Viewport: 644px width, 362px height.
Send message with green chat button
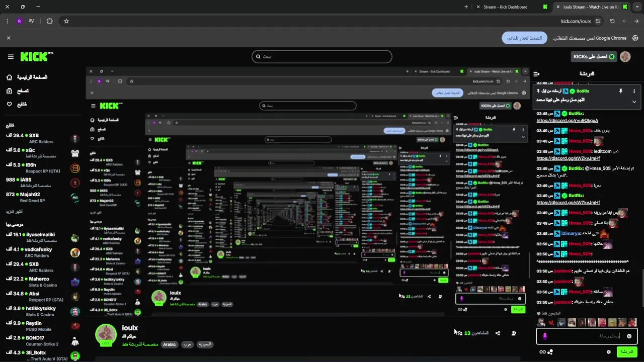627,351
